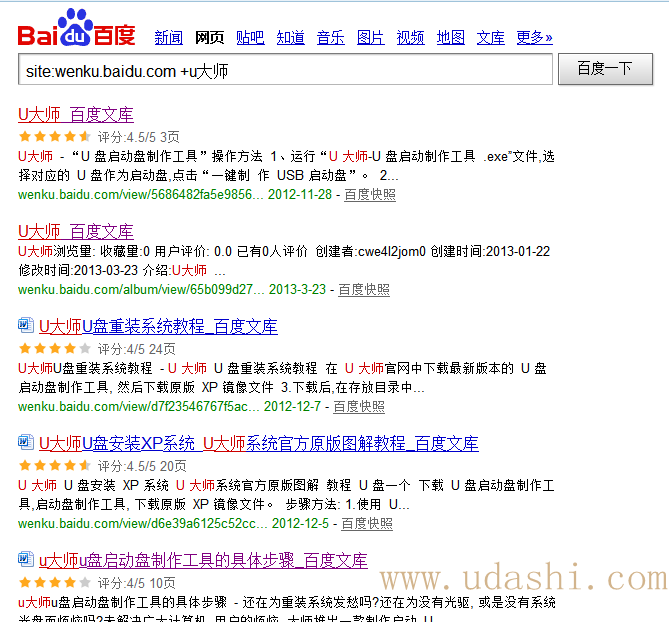Click Word icon beside u大师u盘启动盘制作工具

(x=26, y=559)
